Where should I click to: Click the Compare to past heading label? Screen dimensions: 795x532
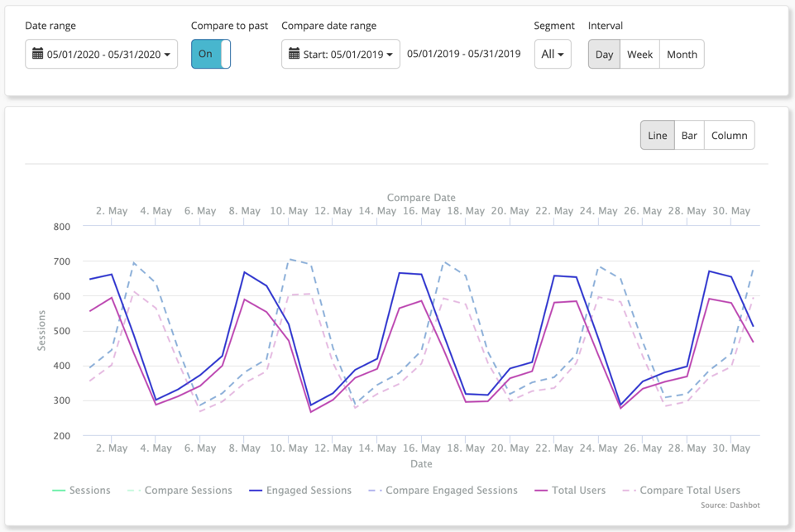[230, 26]
